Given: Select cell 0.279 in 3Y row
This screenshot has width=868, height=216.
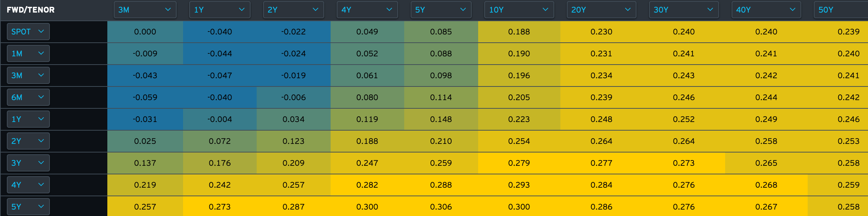Looking at the screenshot, I should pyautogui.click(x=519, y=163).
